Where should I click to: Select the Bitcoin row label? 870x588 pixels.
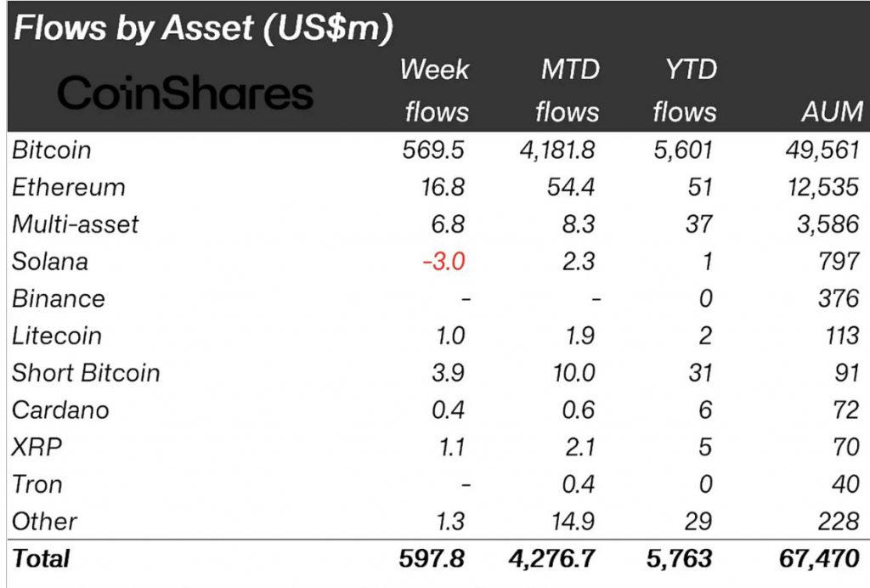coord(51,150)
